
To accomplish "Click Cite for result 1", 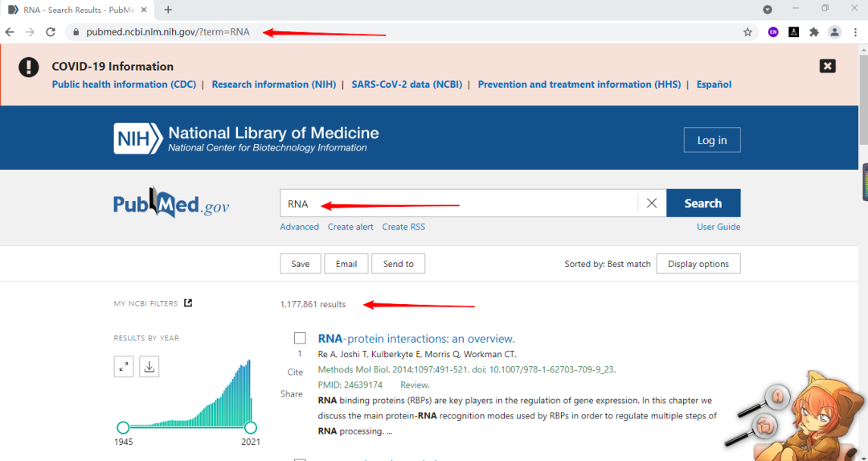I will tap(295, 373).
